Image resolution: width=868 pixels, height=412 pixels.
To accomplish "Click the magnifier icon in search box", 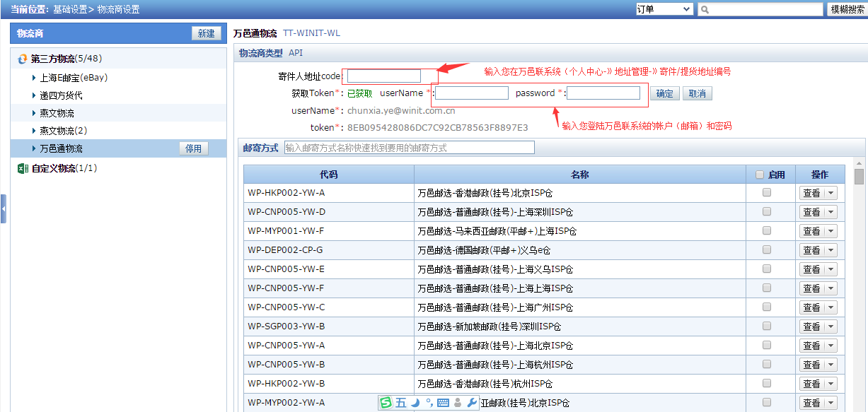I will 705,9.
